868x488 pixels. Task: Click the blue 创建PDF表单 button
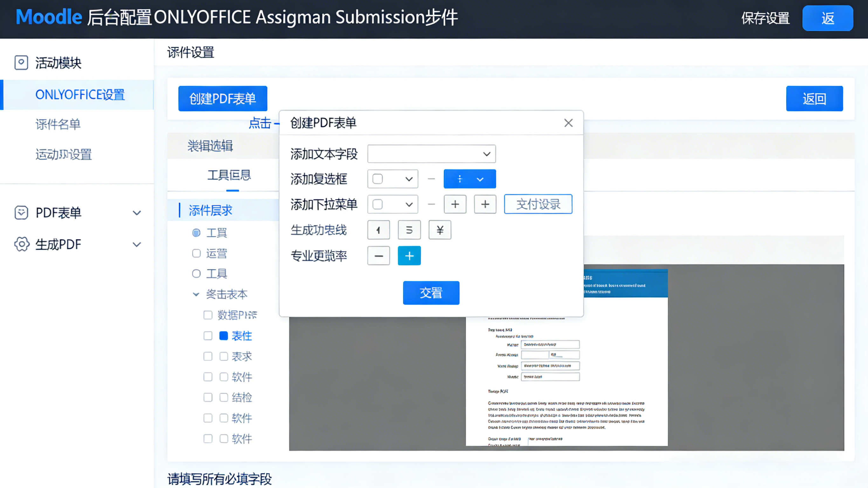pyautogui.click(x=223, y=99)
